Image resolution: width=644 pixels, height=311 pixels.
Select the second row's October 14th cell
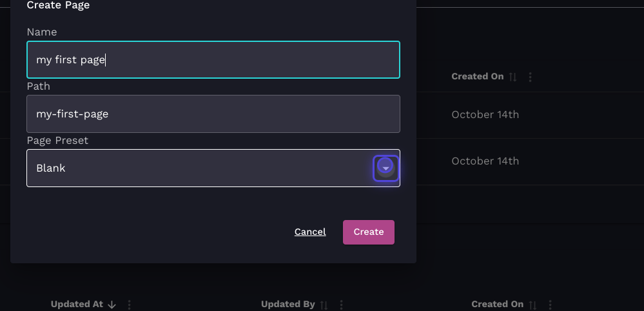[x=485, y=161]
